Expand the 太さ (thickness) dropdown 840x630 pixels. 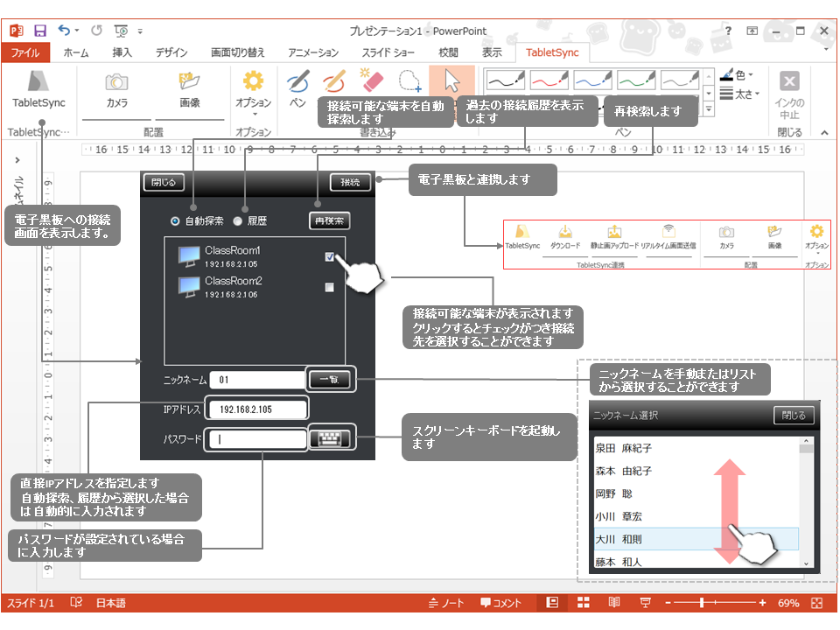[x=739, y=94]
